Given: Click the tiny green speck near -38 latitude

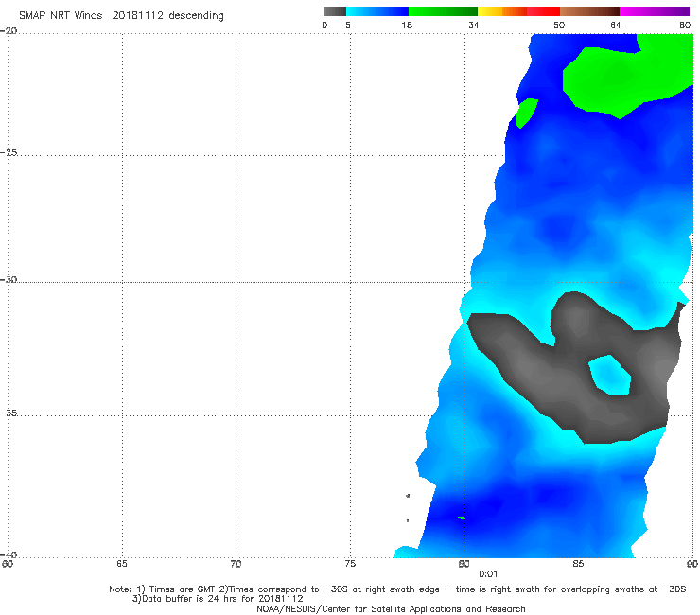Looking at the screenshot, I should 462,518.
